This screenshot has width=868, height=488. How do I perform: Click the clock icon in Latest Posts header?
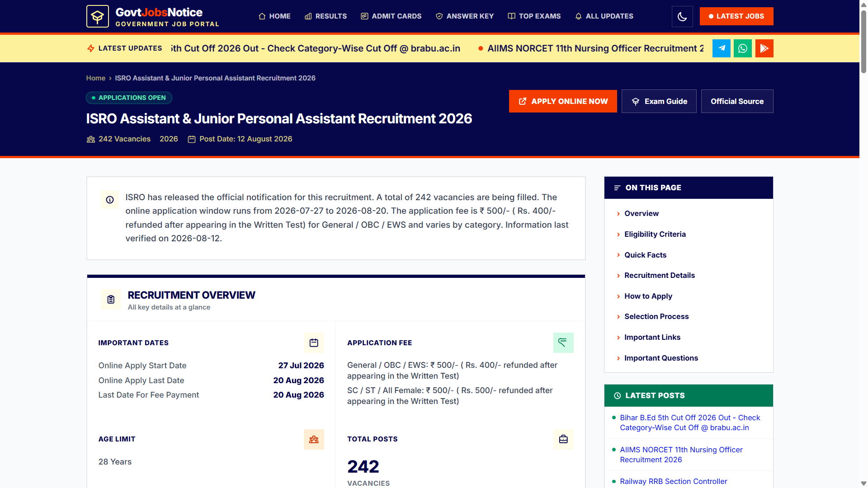click(618, 396)
